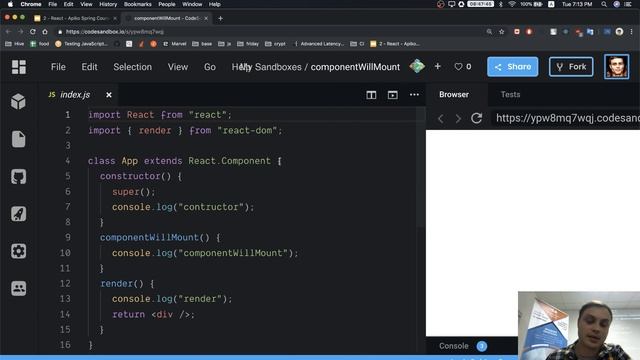Open the Go menu
Viewport: 640px width, 360px height.
pyautogui.click(x=210, y=67)
